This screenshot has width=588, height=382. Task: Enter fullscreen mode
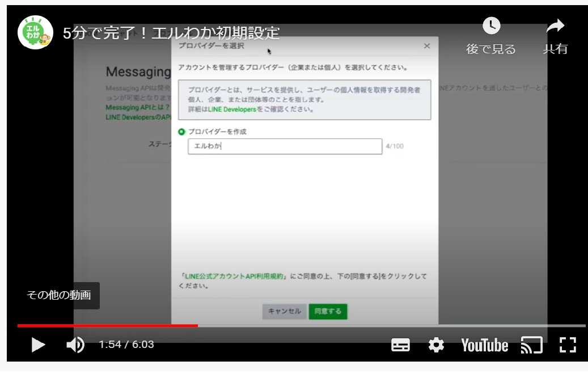[x=568, y=345]
